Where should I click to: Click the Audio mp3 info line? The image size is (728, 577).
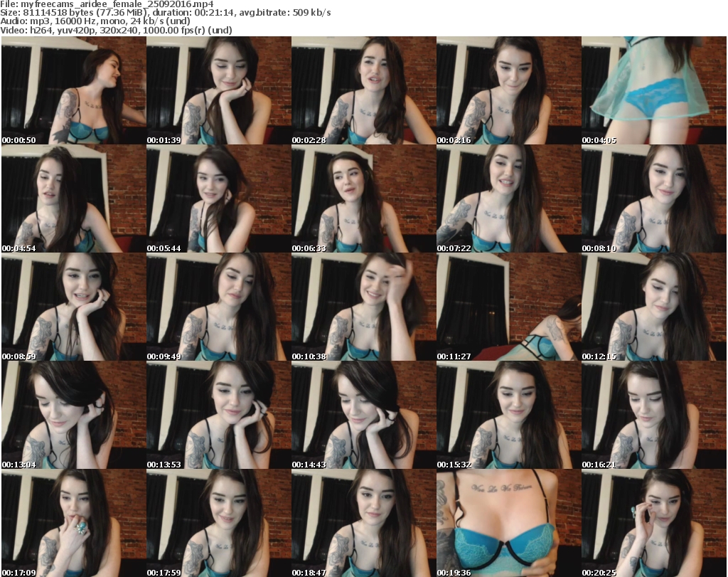click(x=95, y=21)
